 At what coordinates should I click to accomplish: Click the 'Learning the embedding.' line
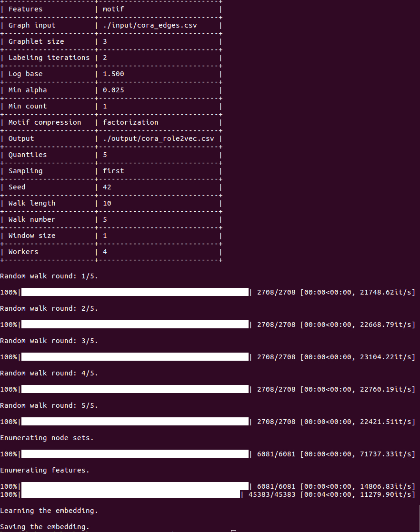(x=49, y=511)
